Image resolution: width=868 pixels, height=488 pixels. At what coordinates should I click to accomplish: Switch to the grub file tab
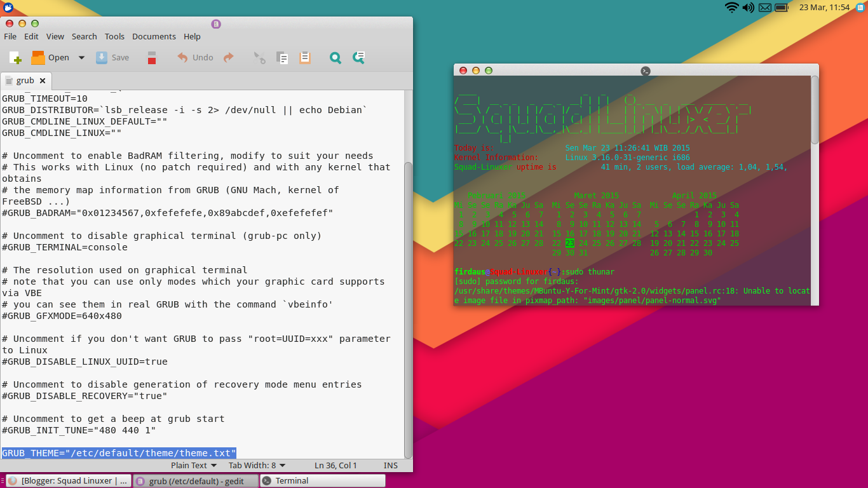click(25, 80)
